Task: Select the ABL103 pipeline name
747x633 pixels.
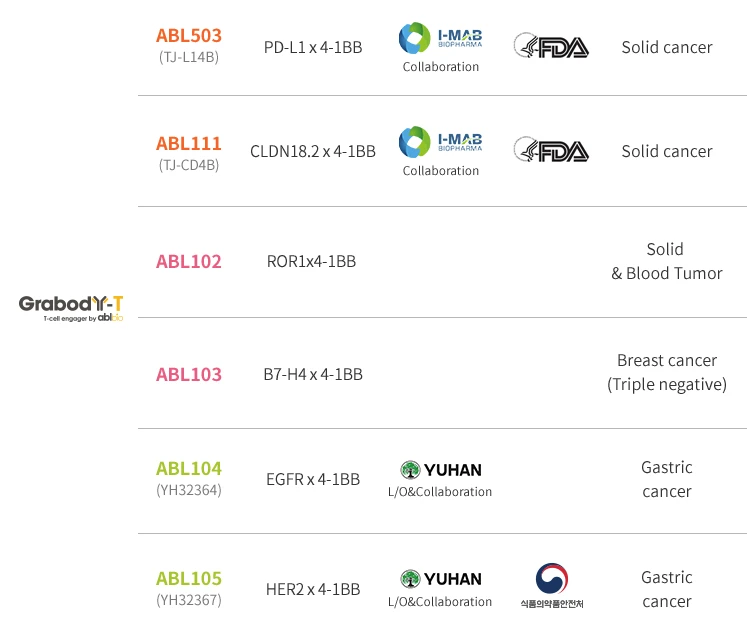Action: click(189, 375)
